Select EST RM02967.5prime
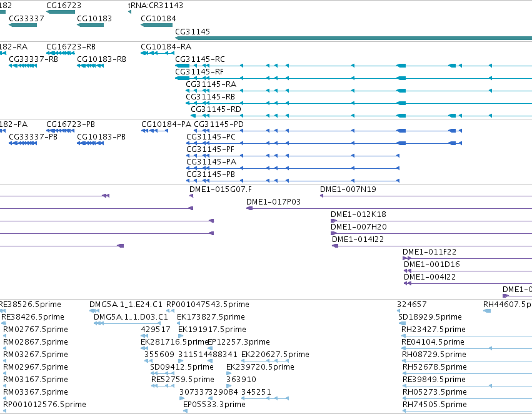The image size is (532, 414). 35,367
